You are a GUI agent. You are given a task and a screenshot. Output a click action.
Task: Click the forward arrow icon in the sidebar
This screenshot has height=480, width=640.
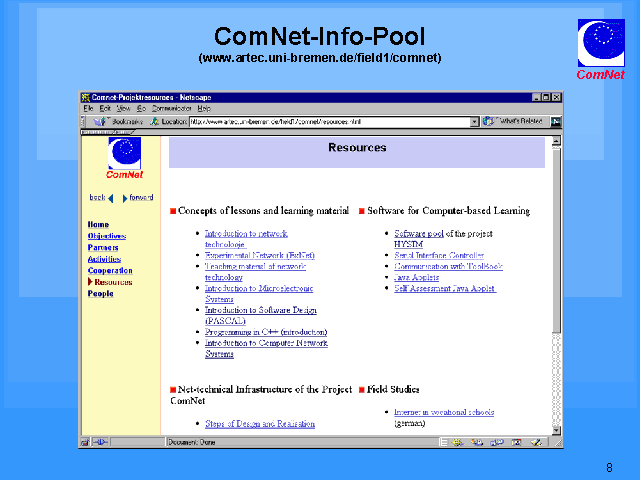point(126,198)
